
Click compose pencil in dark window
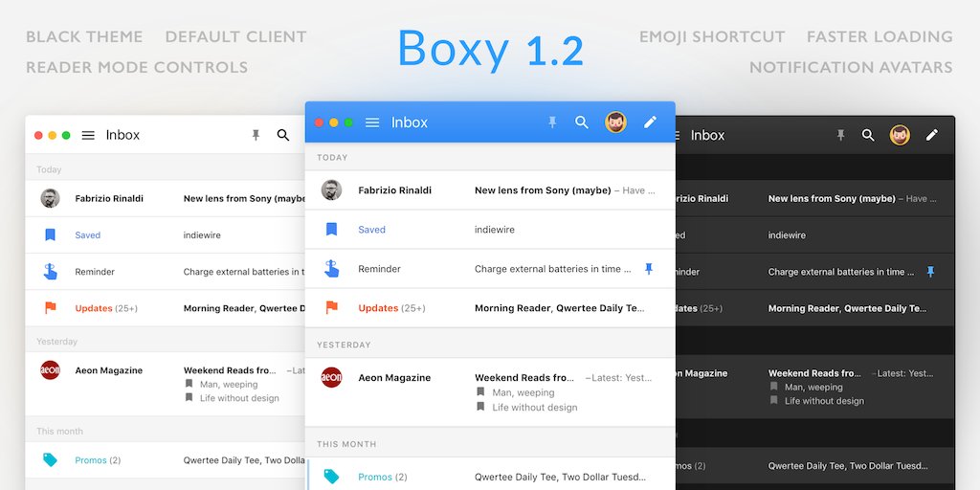[x=932, y=135]
